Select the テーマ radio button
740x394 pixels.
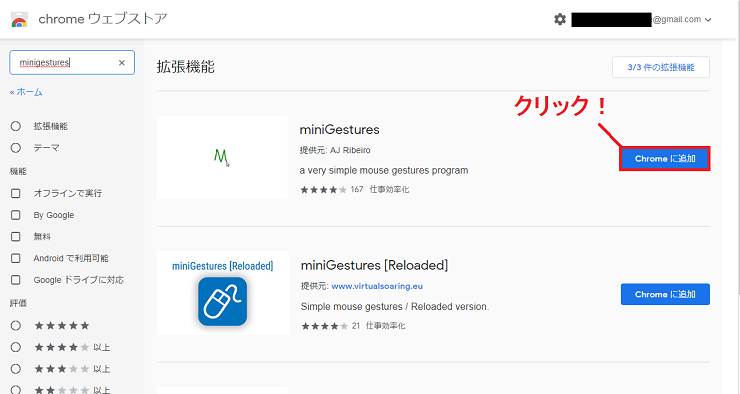tap(16, 148)
